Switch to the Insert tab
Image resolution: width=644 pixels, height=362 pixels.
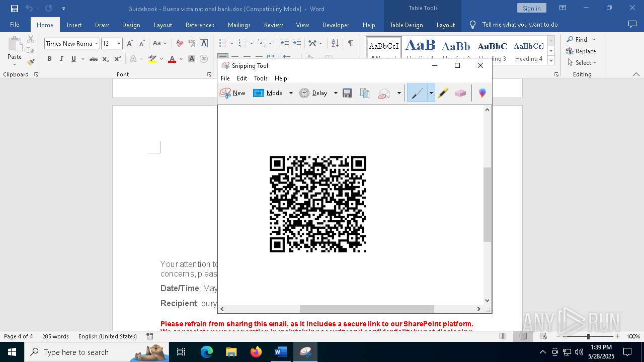(x=74, y=25)
